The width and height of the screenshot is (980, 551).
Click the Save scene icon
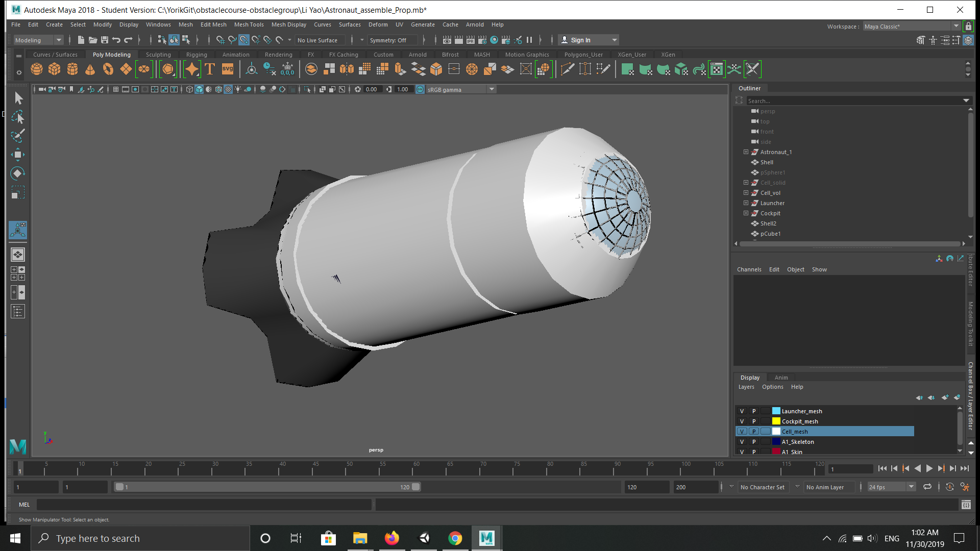[x=105, y=40]
